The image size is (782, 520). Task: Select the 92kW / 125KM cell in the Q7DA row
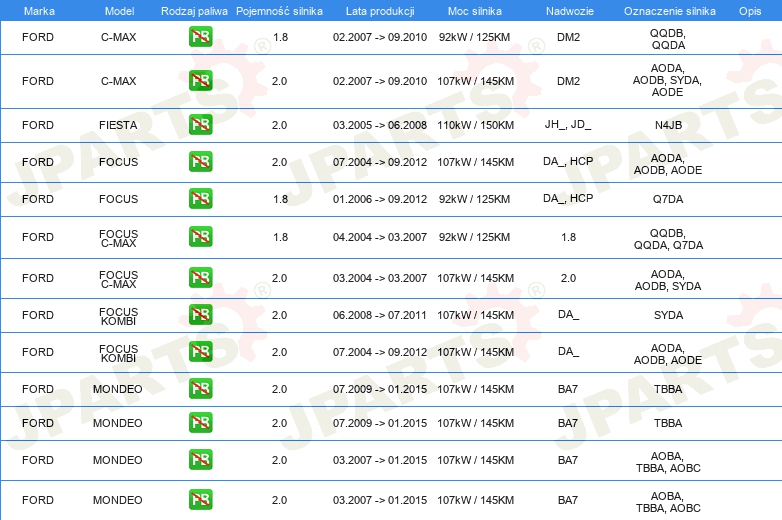click(474, 199)
